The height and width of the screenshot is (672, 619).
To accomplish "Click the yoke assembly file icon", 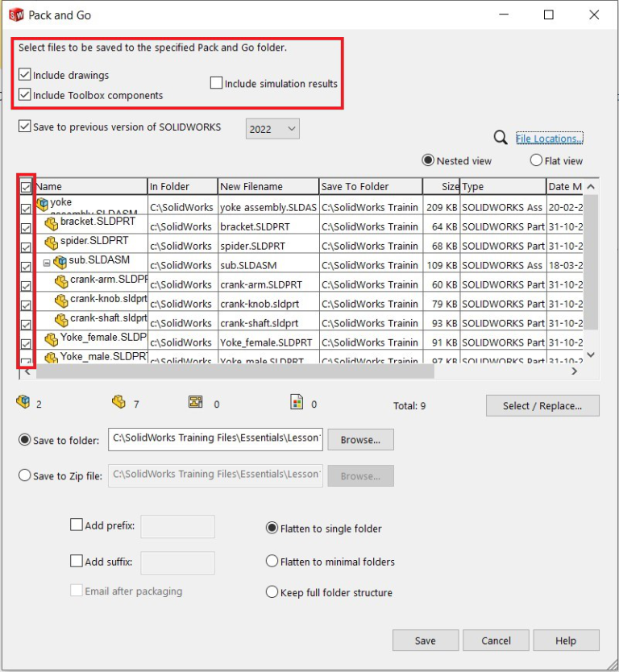I will click(43, 204).
